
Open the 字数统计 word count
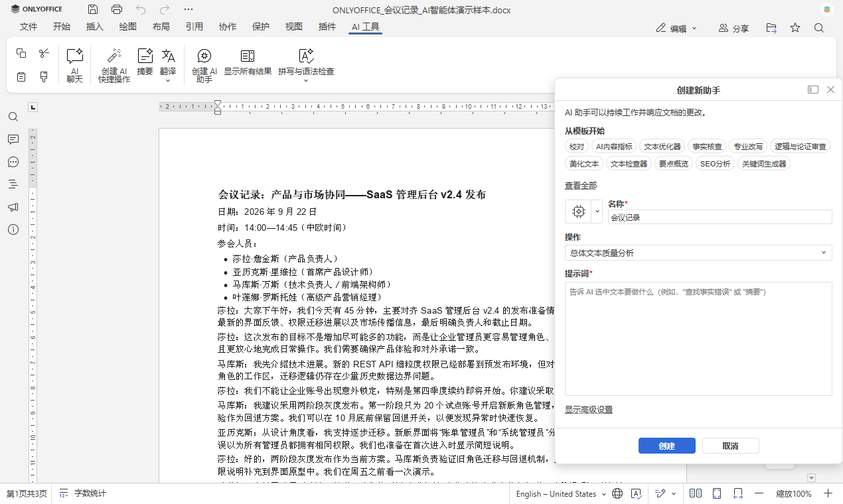point(82,493)
